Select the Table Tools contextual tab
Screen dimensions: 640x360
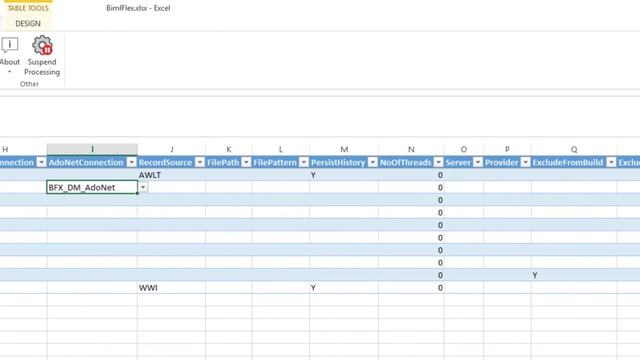click(x=28, y=8)
